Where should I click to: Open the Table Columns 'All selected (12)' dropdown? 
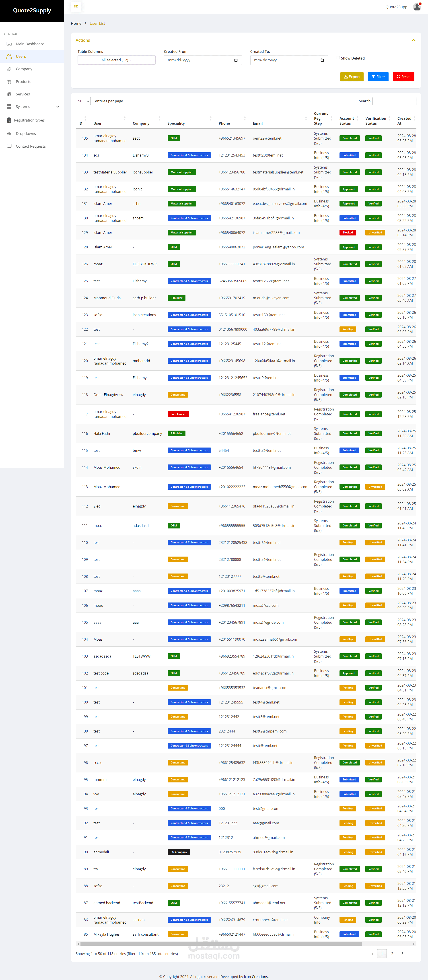point(116,60)
